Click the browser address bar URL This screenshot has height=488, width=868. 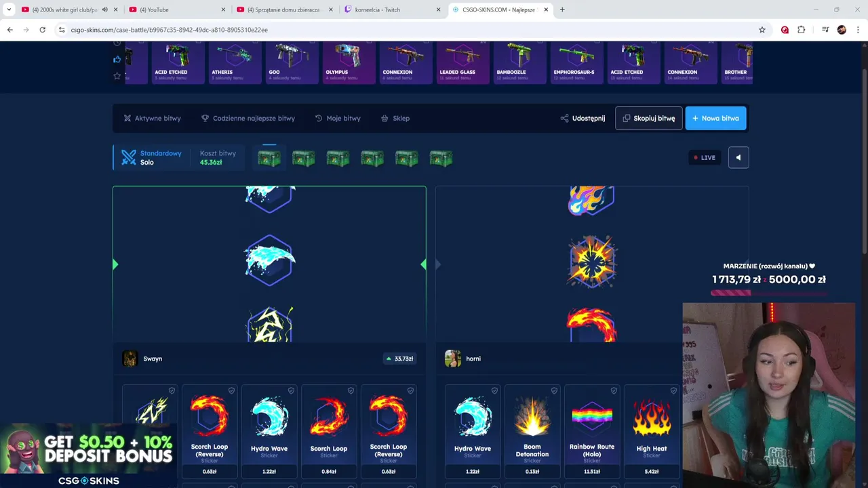coord(170,30)
